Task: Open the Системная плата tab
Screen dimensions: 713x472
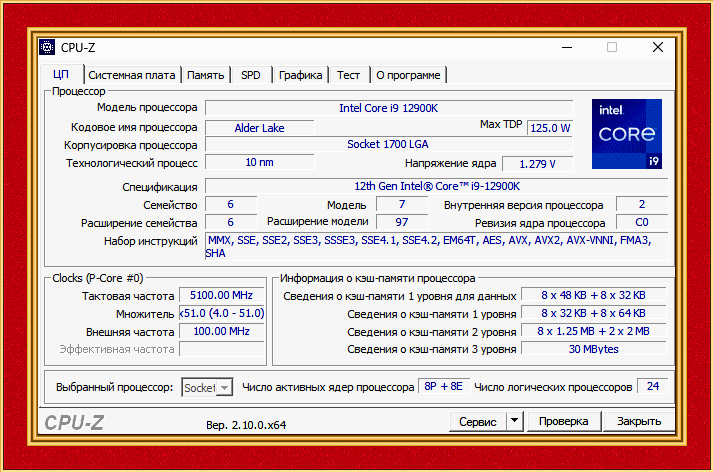Action: 132,75
